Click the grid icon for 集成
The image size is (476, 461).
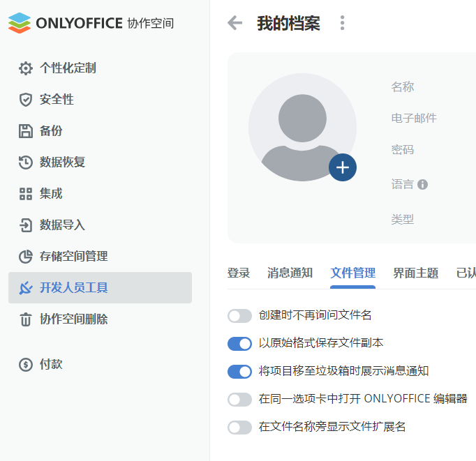[x=26, y=194]
